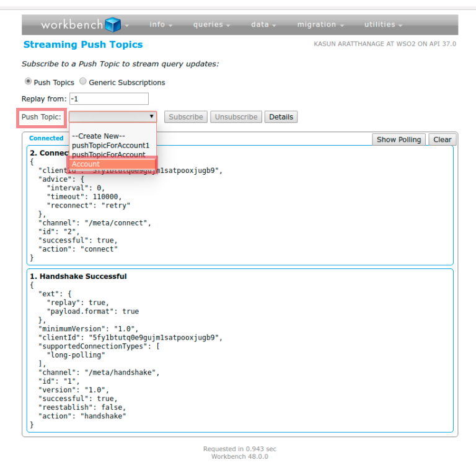Click the Streaming Push Topics heading
Image resolution: width=476 pixels, height=468 pixels.
[x=83, y=45]
